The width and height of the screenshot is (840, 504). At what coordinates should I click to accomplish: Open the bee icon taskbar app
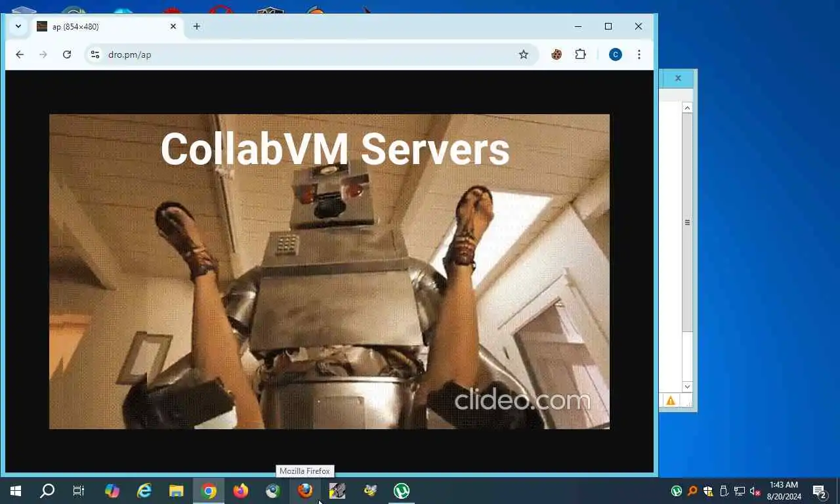point(369,491)
